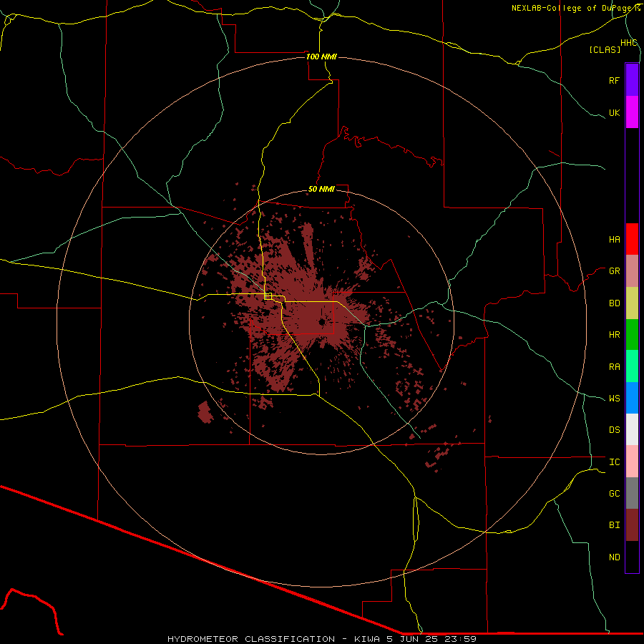Screen dimensions: 644x644
Task: Click the "IC" legend label
Action: (614, 462)
